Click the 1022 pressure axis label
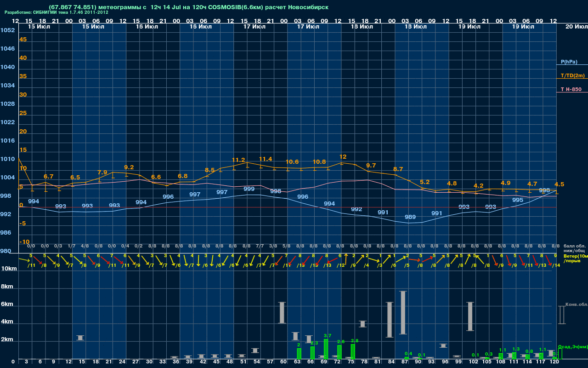588x368 pixels. [7, 122]
